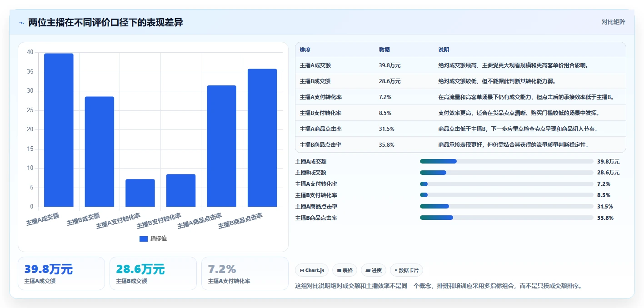Click the 主播B商品点击率 bar in the chart
The width and height of the screenshot is (644, 308).
click(x=262, y=138)
